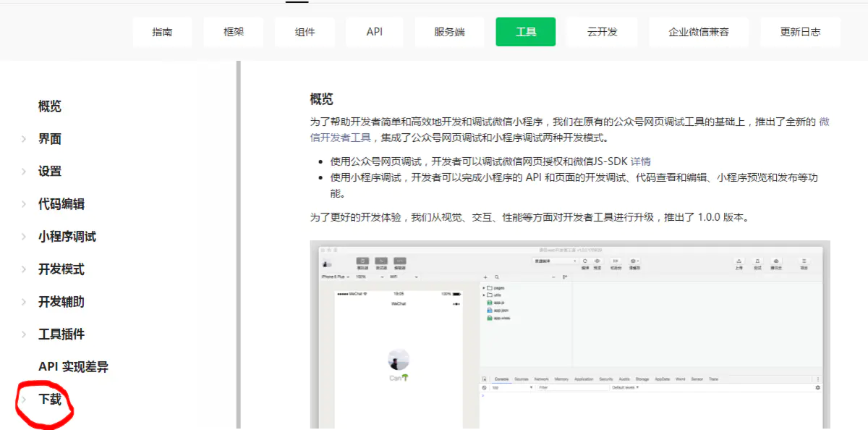Click the 概览 heading in the article

[x=321, y=99]
